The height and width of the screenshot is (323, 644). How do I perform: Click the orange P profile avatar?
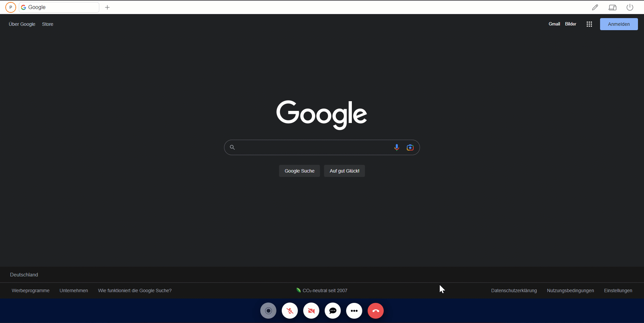pos(11,7)
